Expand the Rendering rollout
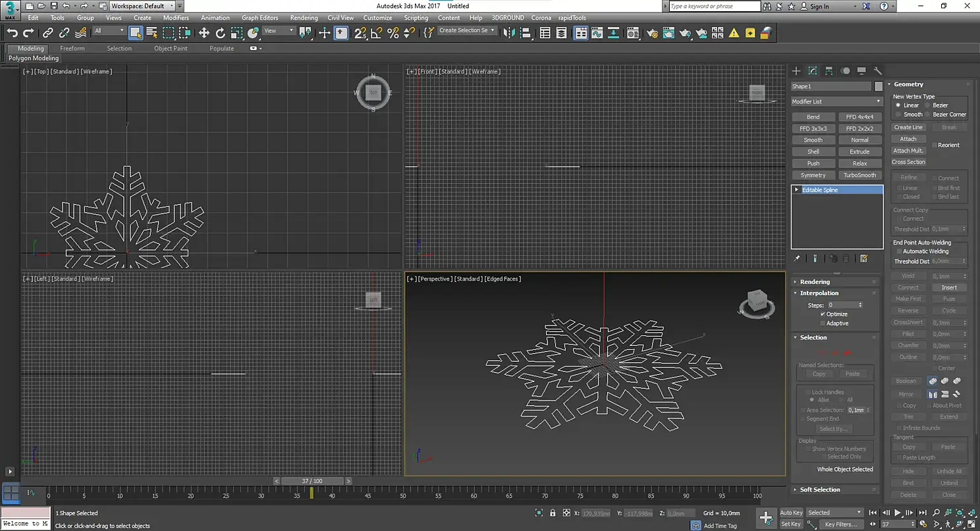This screenshot has height=531, width=980. point(815,282)
